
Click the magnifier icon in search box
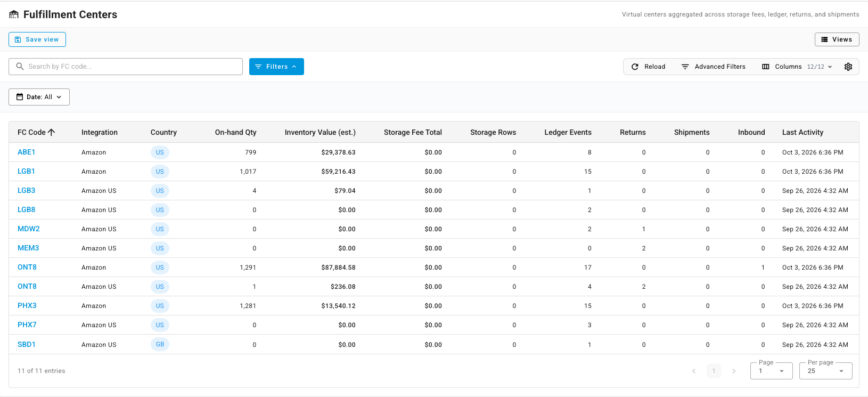coord(20,67)
